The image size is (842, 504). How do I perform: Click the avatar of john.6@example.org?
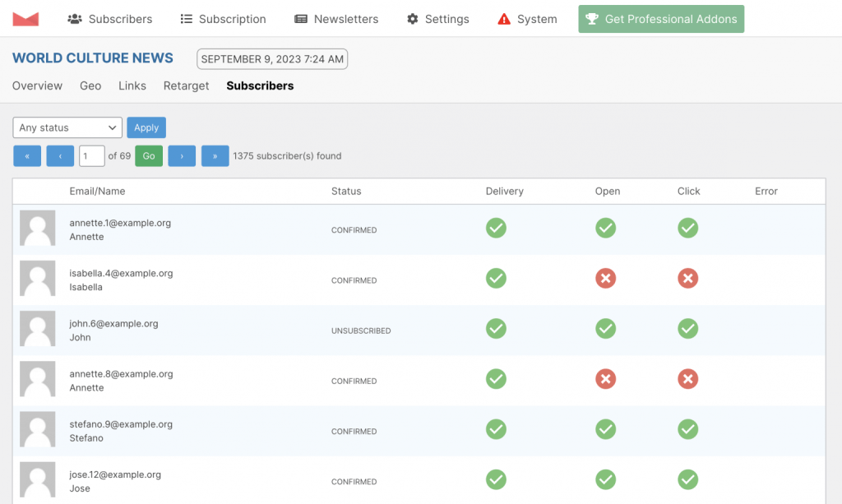[38, 329]
